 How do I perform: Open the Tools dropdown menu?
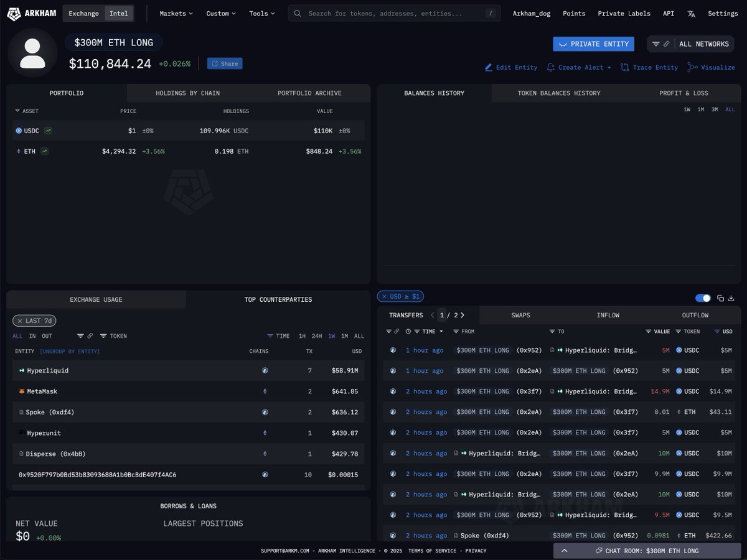click(262, 14)
